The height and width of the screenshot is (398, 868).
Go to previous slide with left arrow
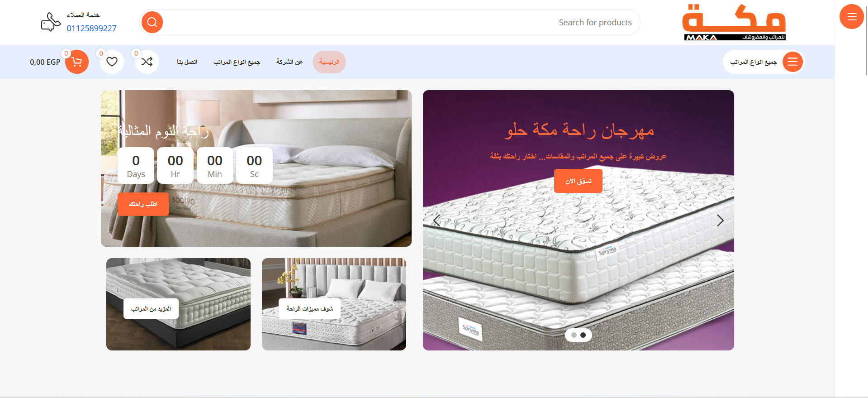(437, 221)
